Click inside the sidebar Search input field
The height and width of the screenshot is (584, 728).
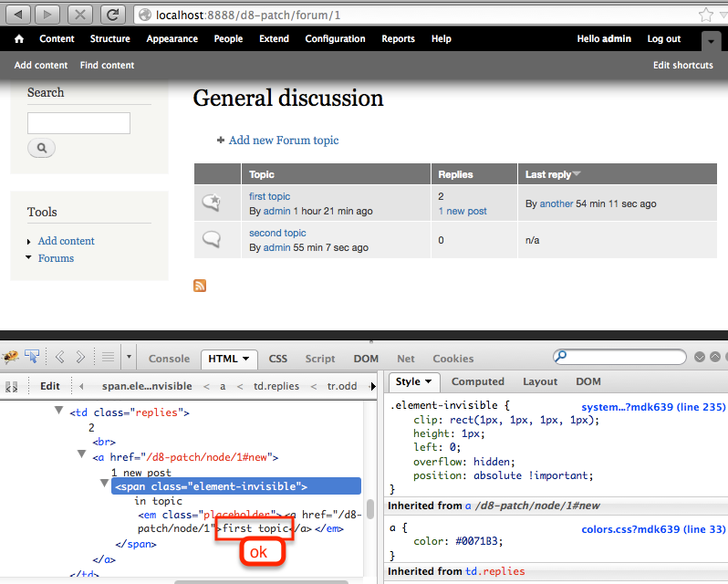click(78, 123)
